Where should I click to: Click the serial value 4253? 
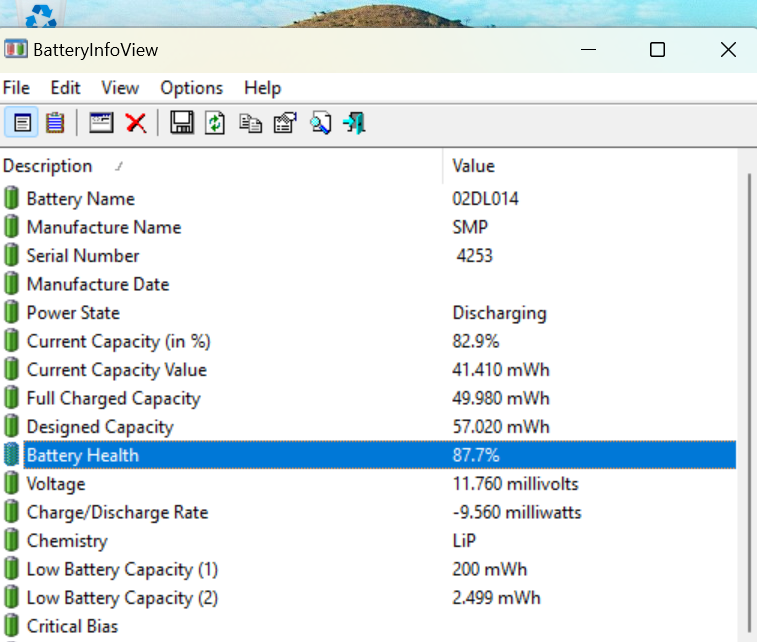475,256
